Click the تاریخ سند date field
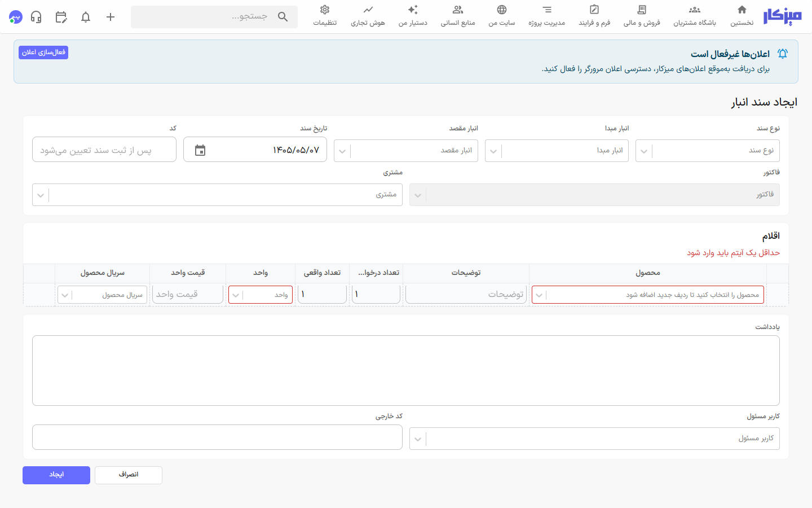The width and height of the screenshot is (812, 508). point(255,150)
